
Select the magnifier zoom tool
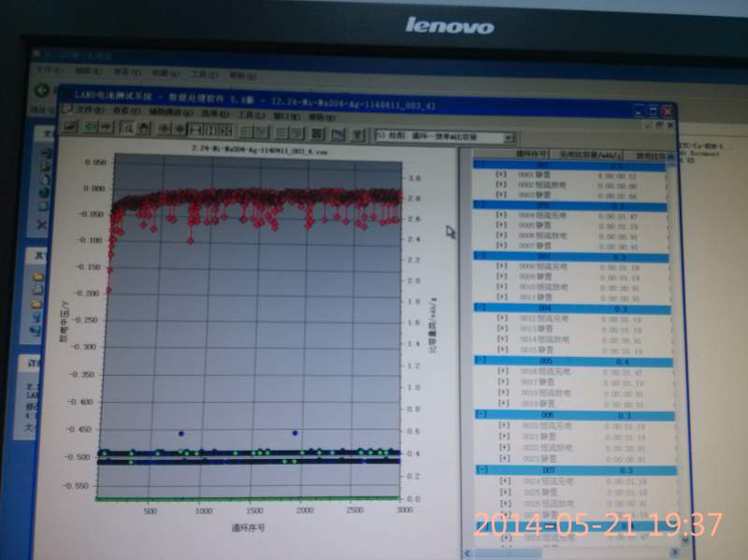click(128, 128)
